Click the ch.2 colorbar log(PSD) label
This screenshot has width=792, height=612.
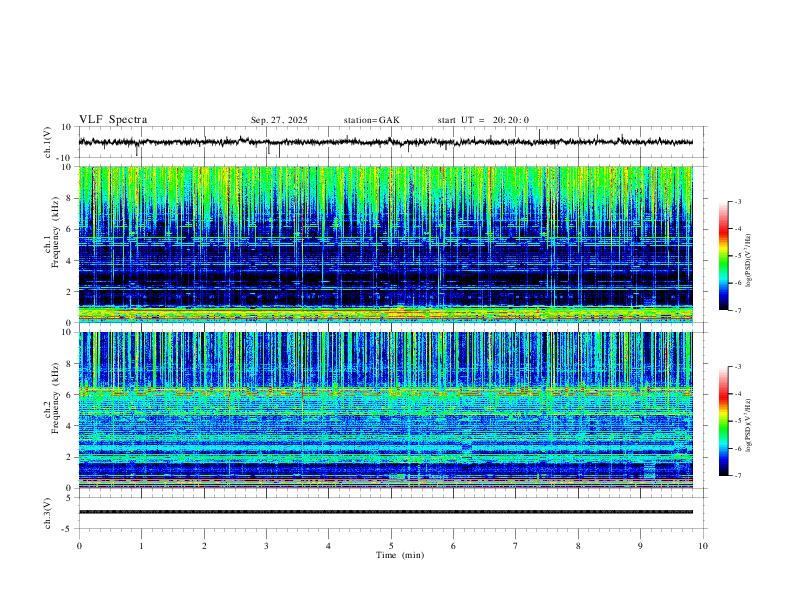pyautogui.click(x=748, y=426)
